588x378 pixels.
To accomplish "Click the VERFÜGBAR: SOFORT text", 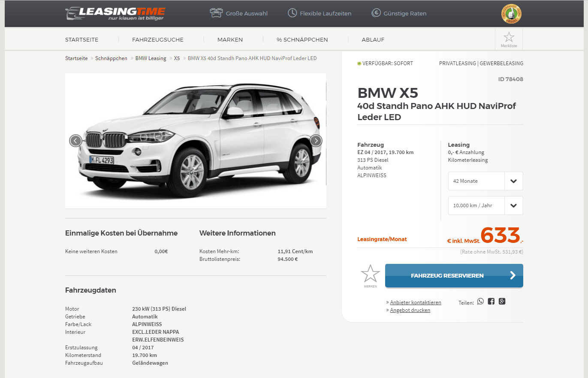I will click(x=388, y=64).
